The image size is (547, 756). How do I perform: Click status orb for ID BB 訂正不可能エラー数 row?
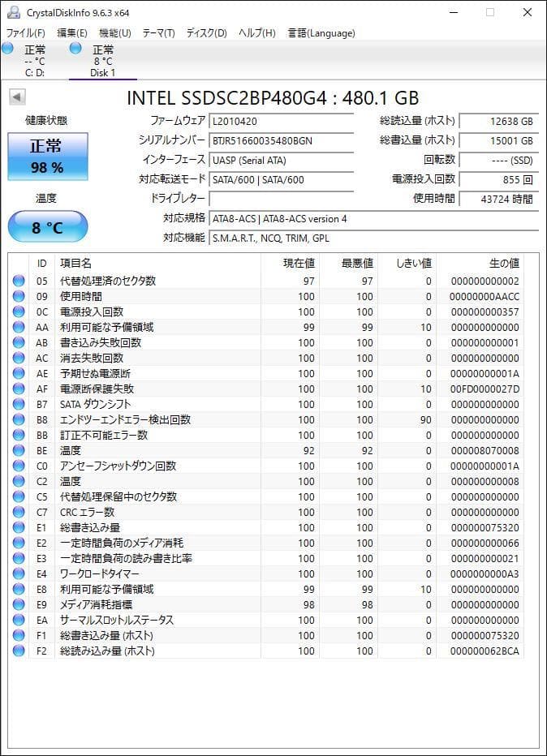[x=19, y=435]
